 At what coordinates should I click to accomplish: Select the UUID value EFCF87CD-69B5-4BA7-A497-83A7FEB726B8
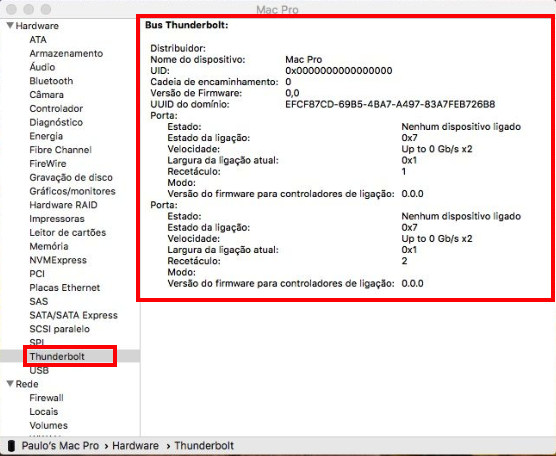[x=390, y=104]
